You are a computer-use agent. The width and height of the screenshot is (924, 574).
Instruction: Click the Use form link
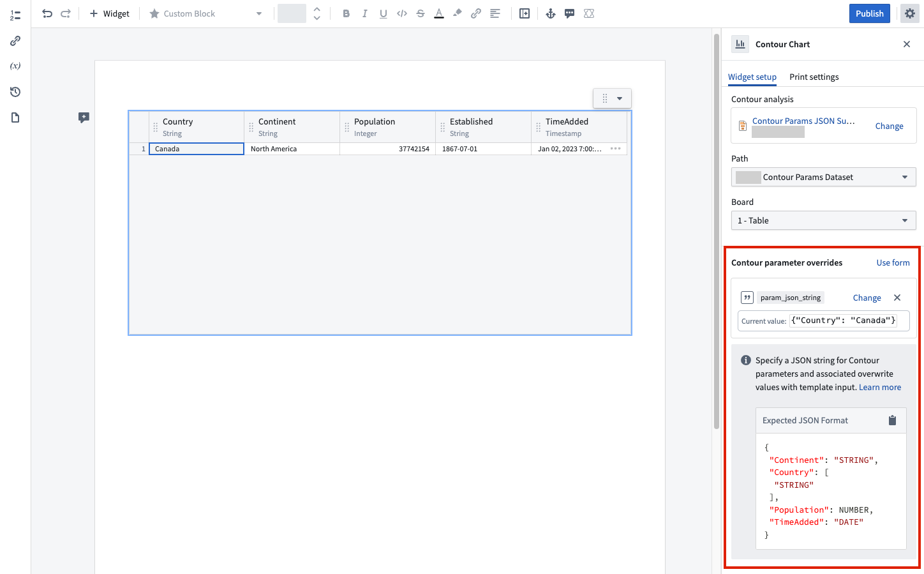[x=893, y=262]
